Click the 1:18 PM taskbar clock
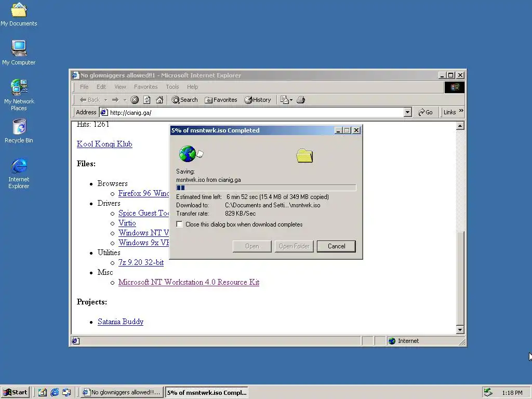Image resolution: width=532 pixels, height=399 pixels. point(512,393)
